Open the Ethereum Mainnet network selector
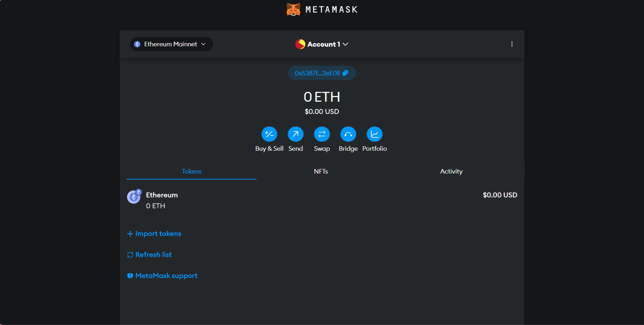 point(171,44)
